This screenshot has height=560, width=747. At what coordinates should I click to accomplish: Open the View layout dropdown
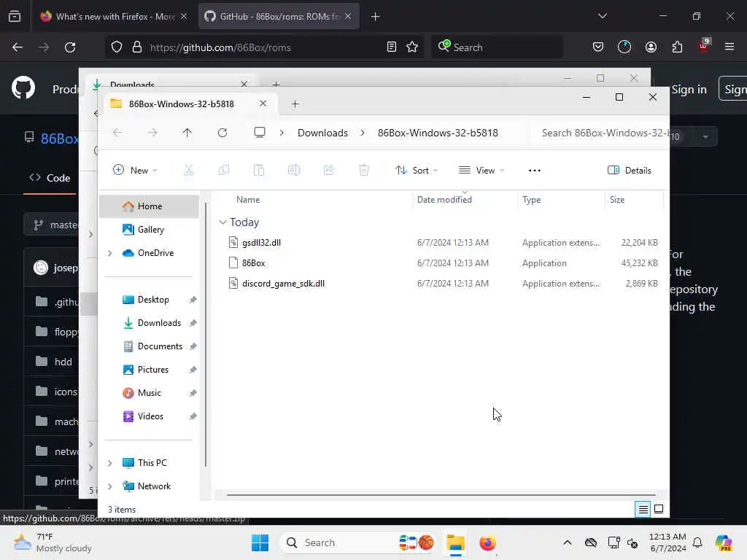click(481, 170)
